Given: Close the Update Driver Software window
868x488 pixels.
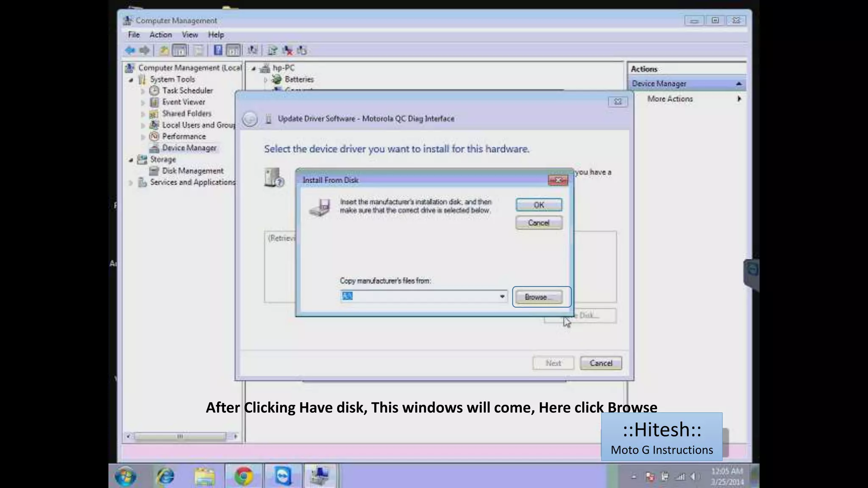Looking at the screenshot, I should click(618, 102).
